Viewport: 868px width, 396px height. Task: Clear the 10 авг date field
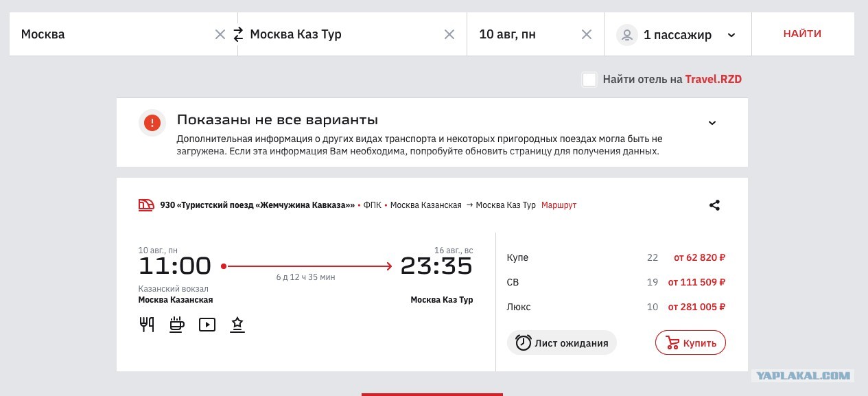[587, 34]
